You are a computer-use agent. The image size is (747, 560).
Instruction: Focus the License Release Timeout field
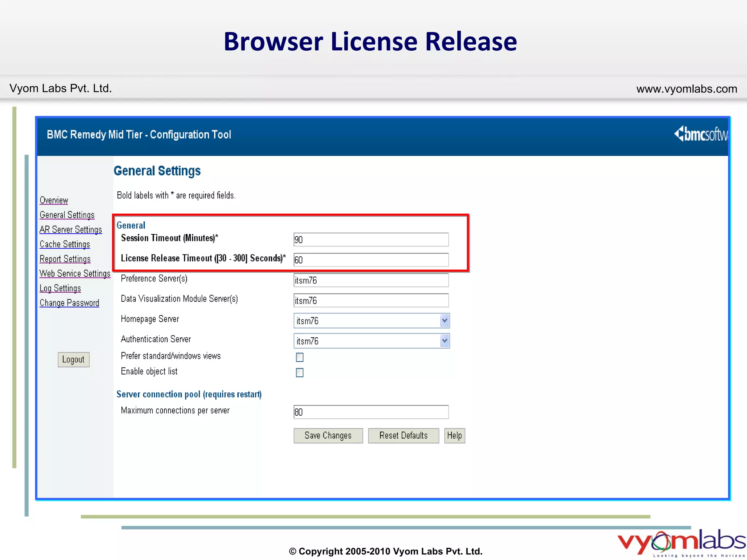click(371, 260)
